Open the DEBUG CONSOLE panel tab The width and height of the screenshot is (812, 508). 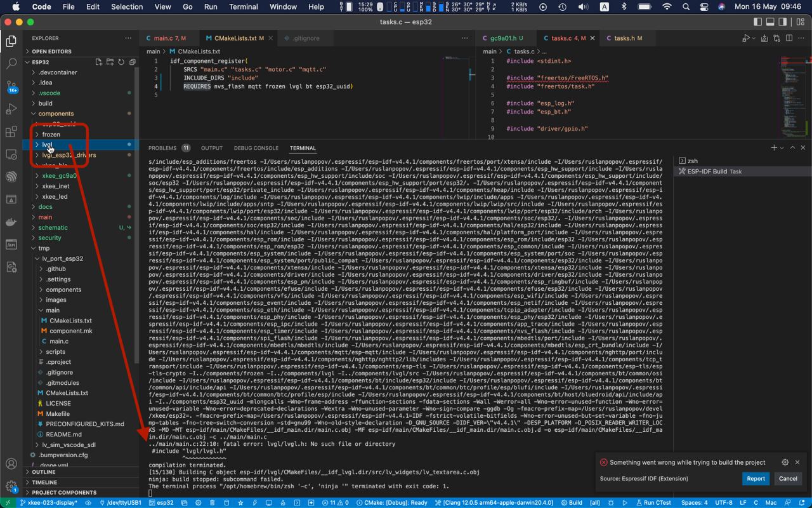pyautogui.click(x=256, y=148)
